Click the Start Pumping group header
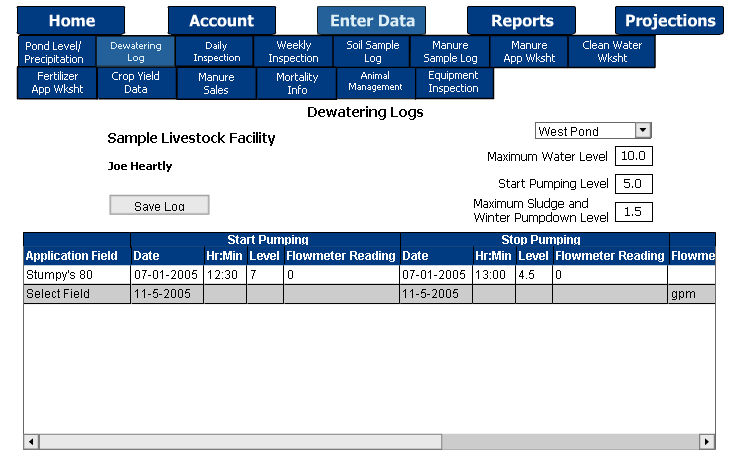The image size is (749, 458). (x=265, y=240)
